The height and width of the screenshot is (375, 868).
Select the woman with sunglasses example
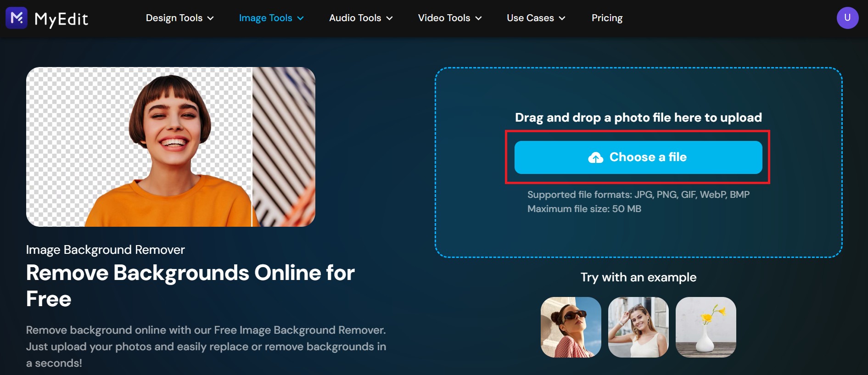571,327
